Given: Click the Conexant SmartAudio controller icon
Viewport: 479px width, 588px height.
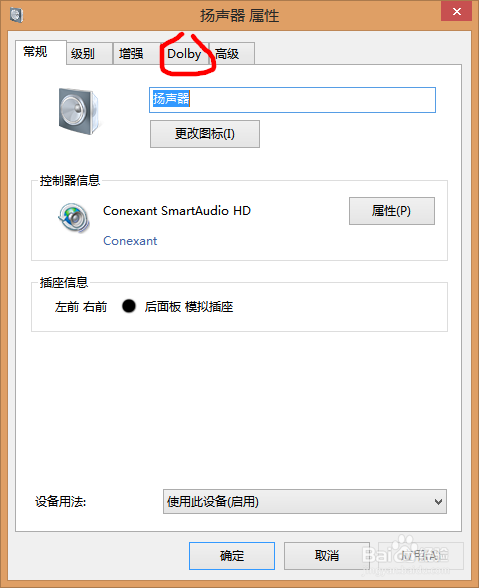Looking at the screenshot, I should (x=74, y=218).
